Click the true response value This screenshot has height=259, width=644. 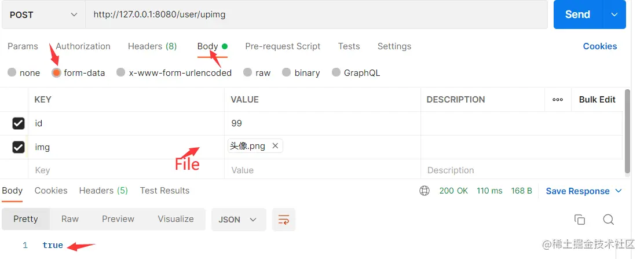coord(53,246)
